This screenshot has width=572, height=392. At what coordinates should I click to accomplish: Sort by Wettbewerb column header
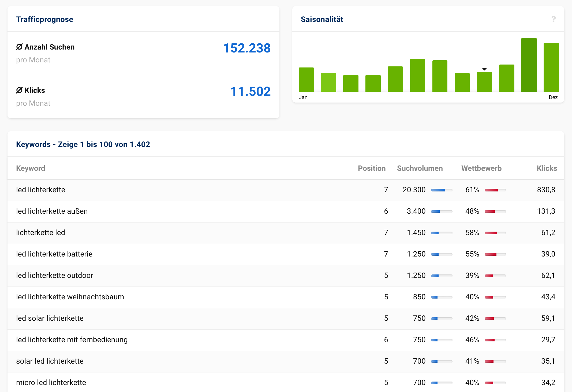tap(481, 168)
